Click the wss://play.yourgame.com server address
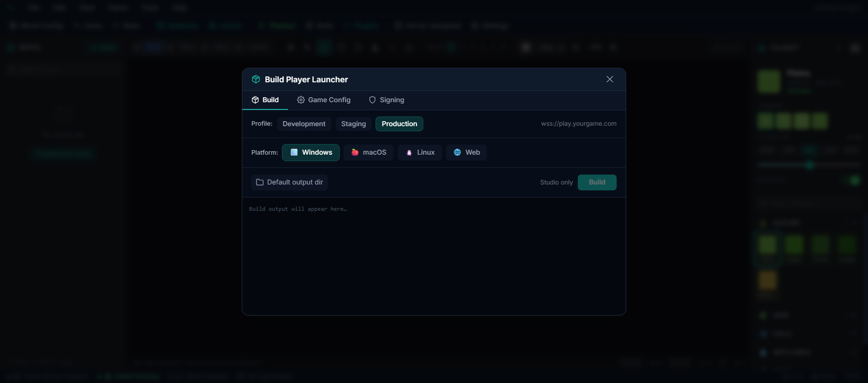The width and height of the screenshot is (868, 383). click(579, 123)
